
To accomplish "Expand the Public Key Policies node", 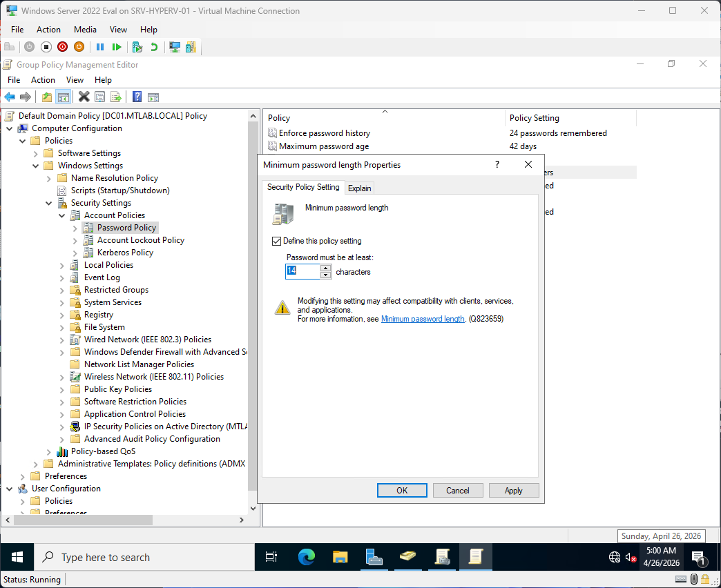I will [62, 389].
